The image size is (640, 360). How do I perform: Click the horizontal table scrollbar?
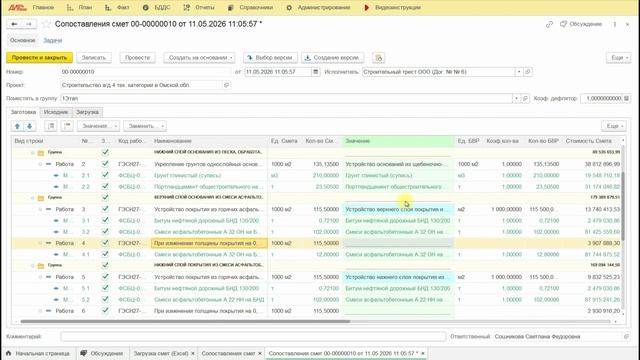185,322
